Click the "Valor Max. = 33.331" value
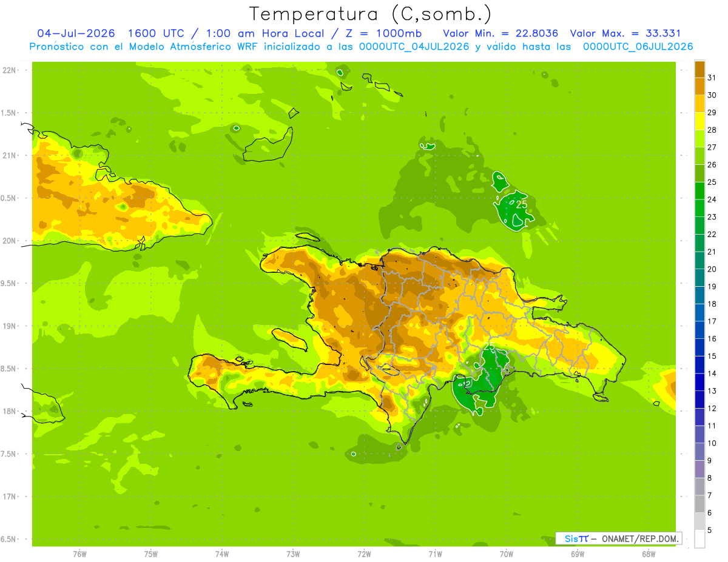The height and width of the screenshot is (562, 728). pyautogui.click(x=625, y=33)
